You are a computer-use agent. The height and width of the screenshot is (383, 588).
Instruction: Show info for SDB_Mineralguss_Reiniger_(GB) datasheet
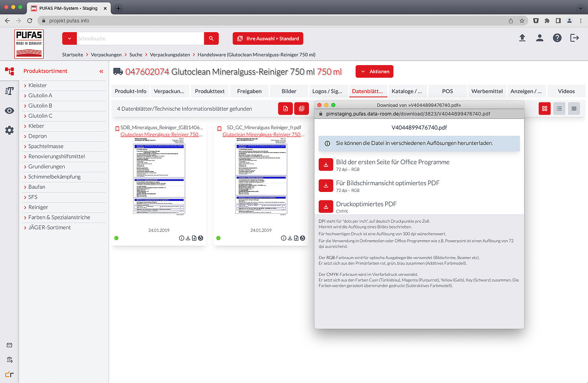[181, 238]
